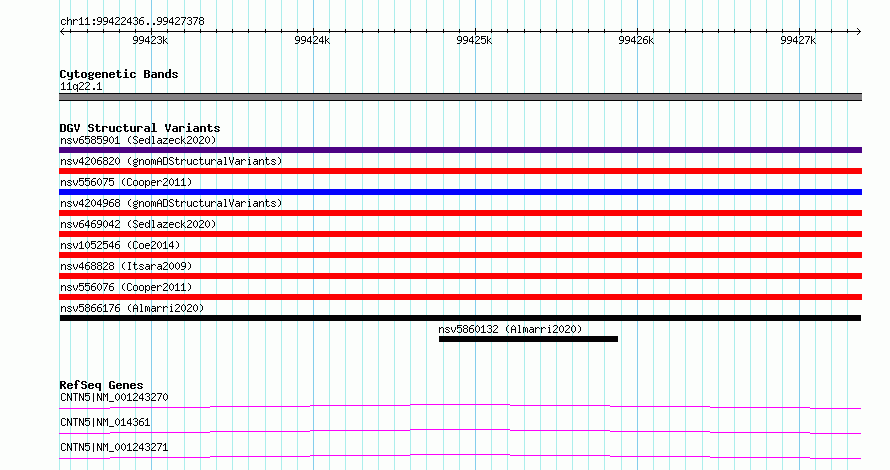The image size is (890, 470).
Task: Click the left arrow of the ruler
Action: [62, 32]
